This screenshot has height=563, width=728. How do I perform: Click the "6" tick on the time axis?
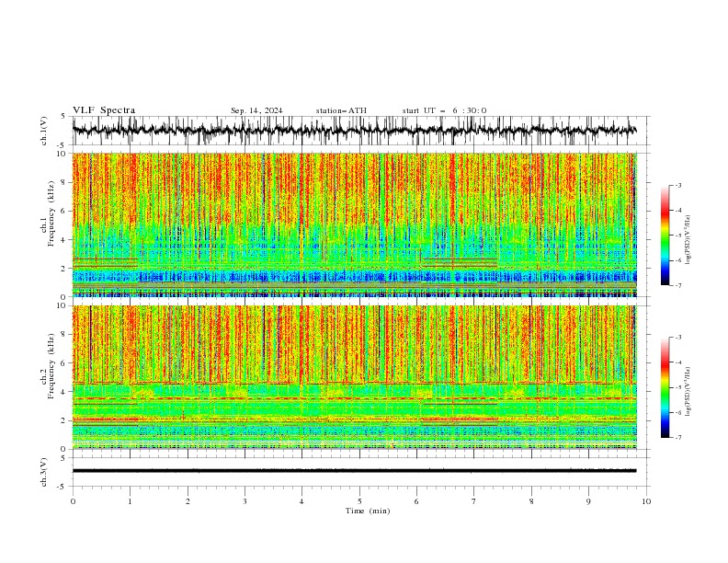coord(416,501)
